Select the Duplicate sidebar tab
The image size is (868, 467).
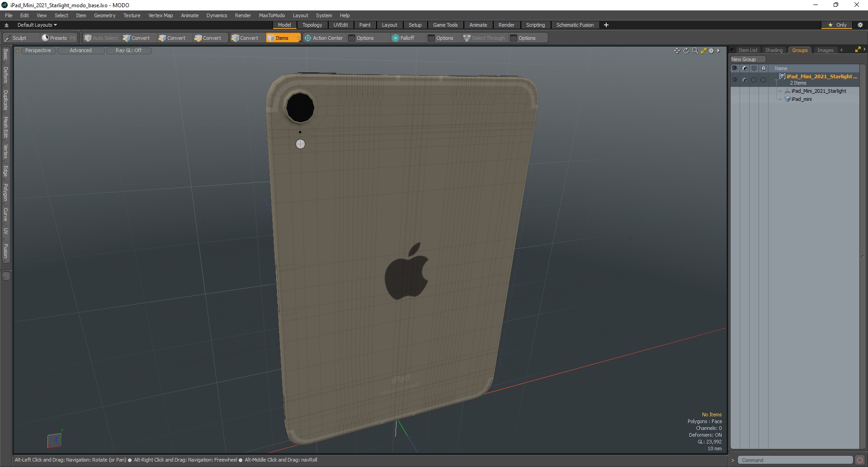tap(6, 100)
